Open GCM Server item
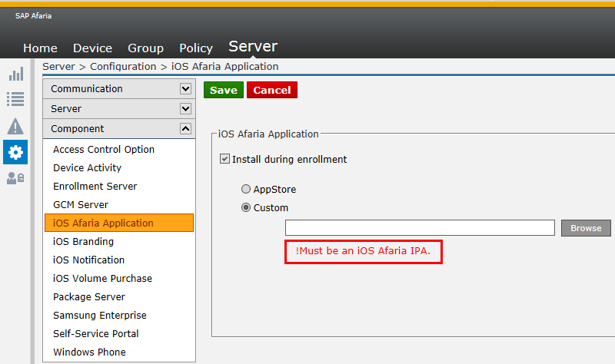Screen dimensions: 615x364 (81, 204)
